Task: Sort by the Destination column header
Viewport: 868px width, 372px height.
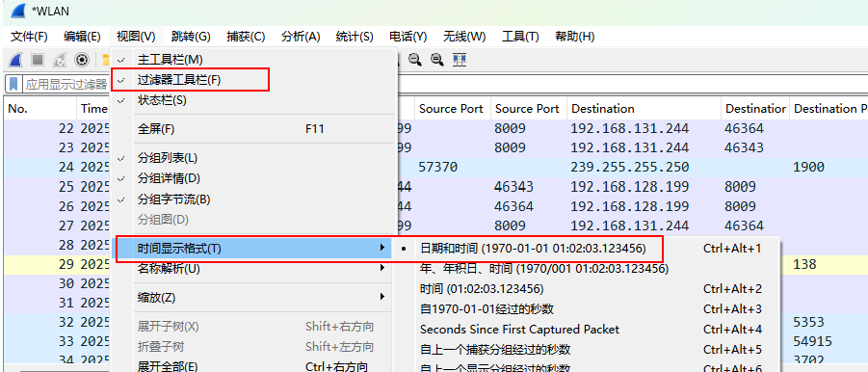Action: pos(644,109)
